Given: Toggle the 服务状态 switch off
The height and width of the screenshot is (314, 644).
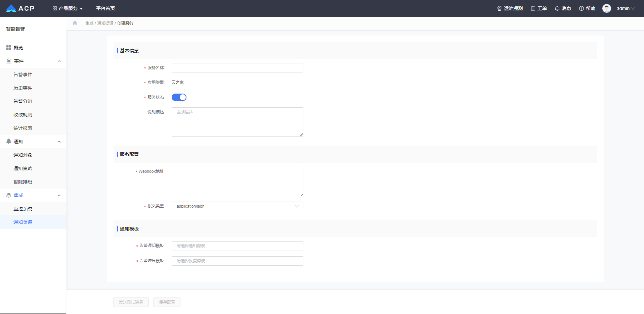Looking at the screenshot, I should click(179, 97).
